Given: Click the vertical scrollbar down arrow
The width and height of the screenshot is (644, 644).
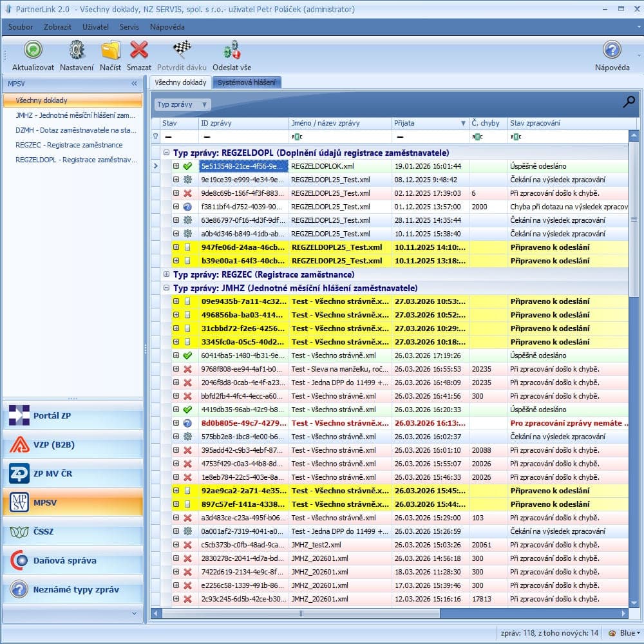Looking at the screenshot, I should (634, 603).
